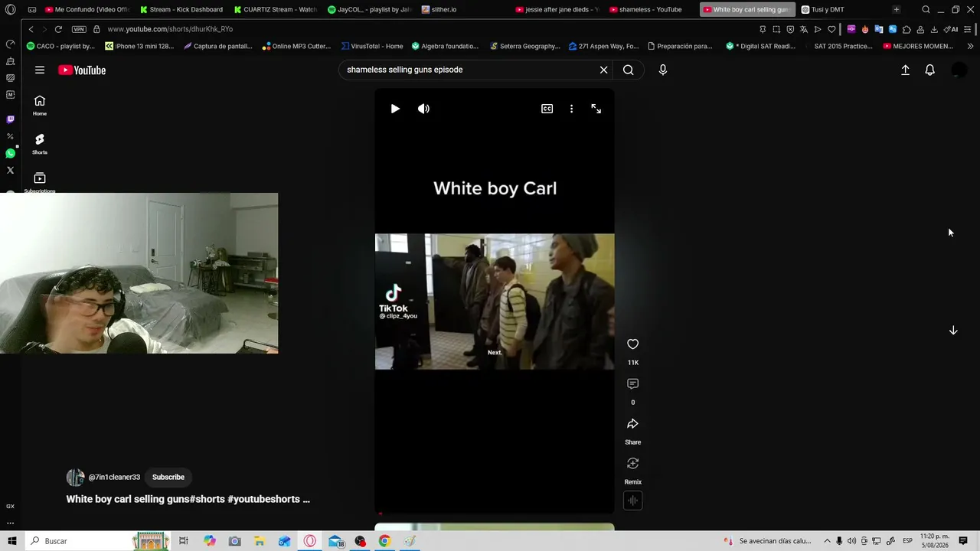Image resolution: width=980 pixels, height=551 pixels.
Task: Switch to the JayCOL_ playlist tab
Action: pyautogui.click(x=369, y=10)
